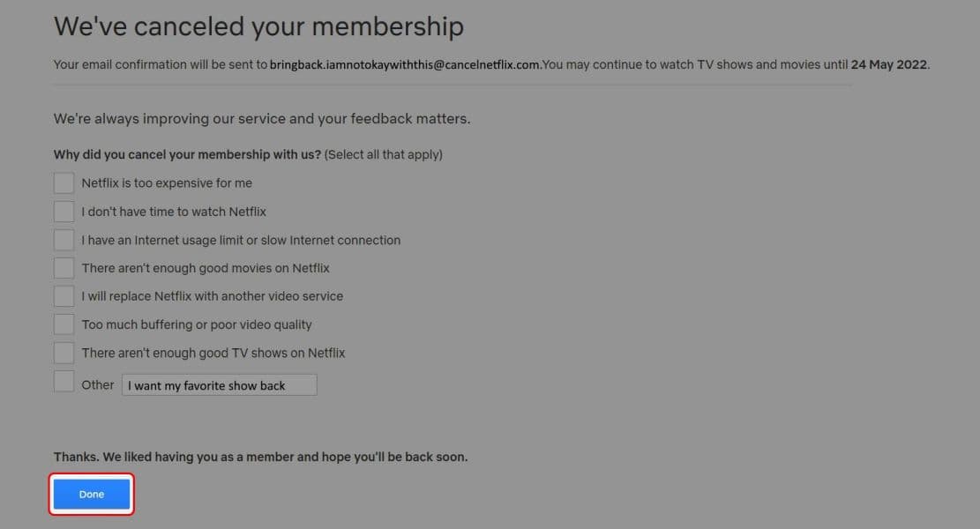Click the 'We've canceled your membership' heading
This screenshot has width=980, height=529.
pos(258,26)
